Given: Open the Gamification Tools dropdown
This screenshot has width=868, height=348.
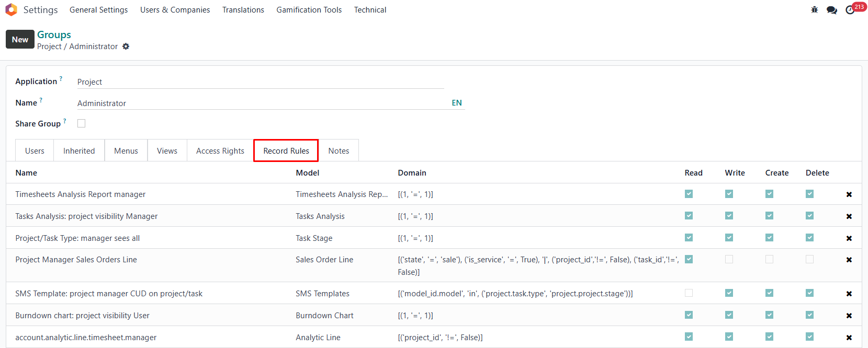Looking at the screenshot, I should [x=309, y=10].
